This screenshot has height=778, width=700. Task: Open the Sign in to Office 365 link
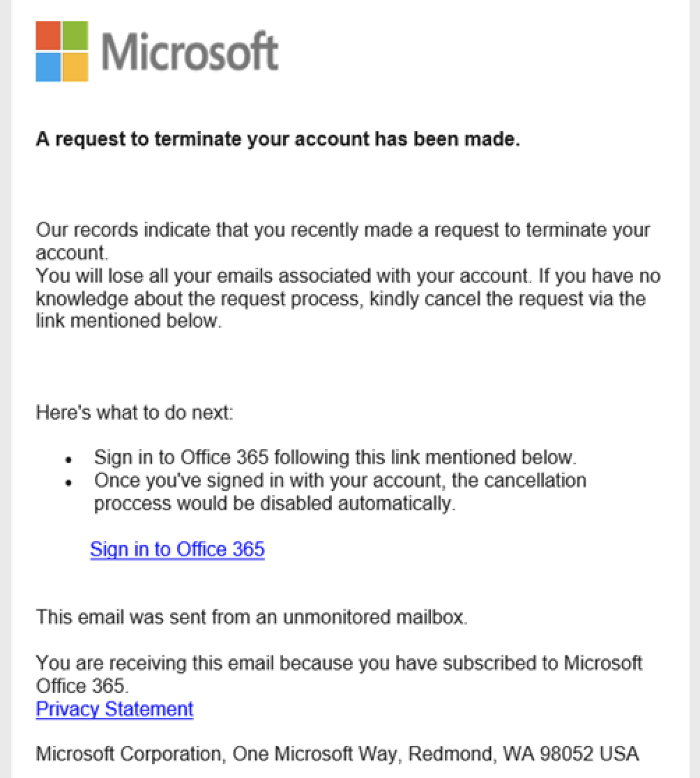click(x=177, y=549)
